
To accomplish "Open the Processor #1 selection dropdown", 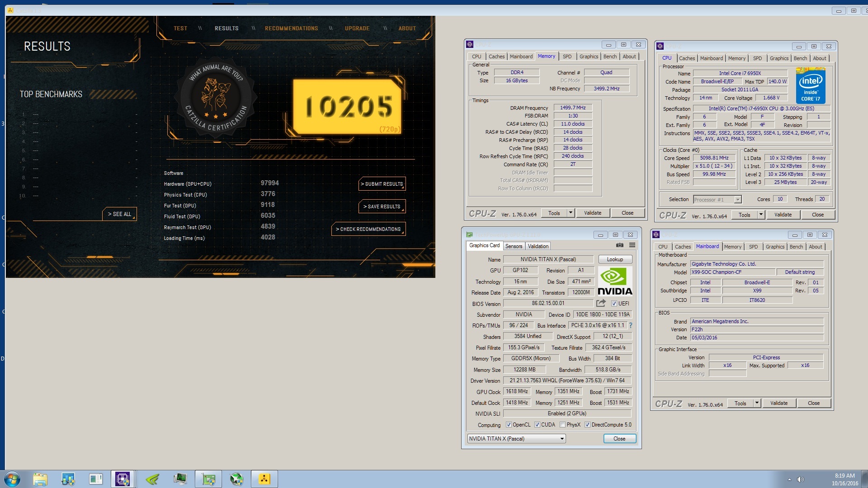I will point(717,199).
